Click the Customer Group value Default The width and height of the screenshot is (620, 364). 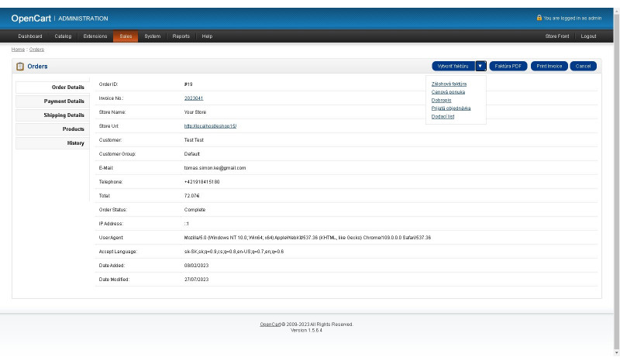point(191,154)
